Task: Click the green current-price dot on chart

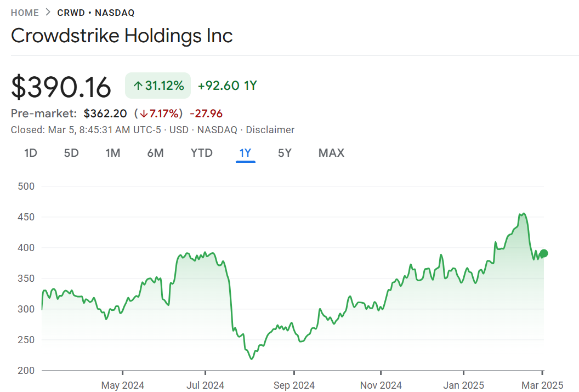Action: [544, 253]
